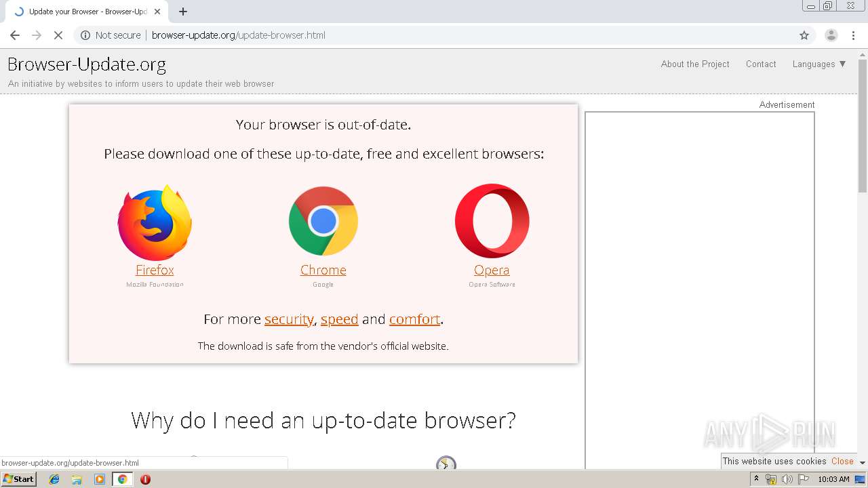Click the Opera icon in the taskbar
The height and width of the screenshot is (488, 868).
pos(145,479)
